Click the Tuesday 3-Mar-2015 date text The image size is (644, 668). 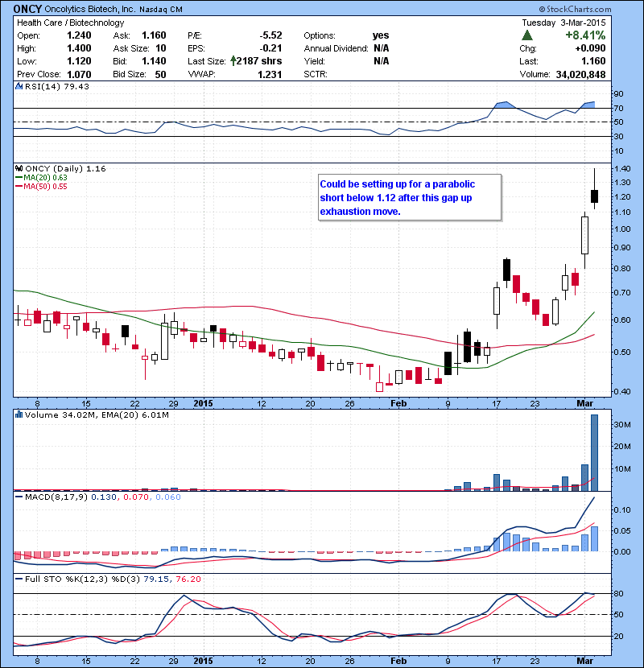point(563,23)
